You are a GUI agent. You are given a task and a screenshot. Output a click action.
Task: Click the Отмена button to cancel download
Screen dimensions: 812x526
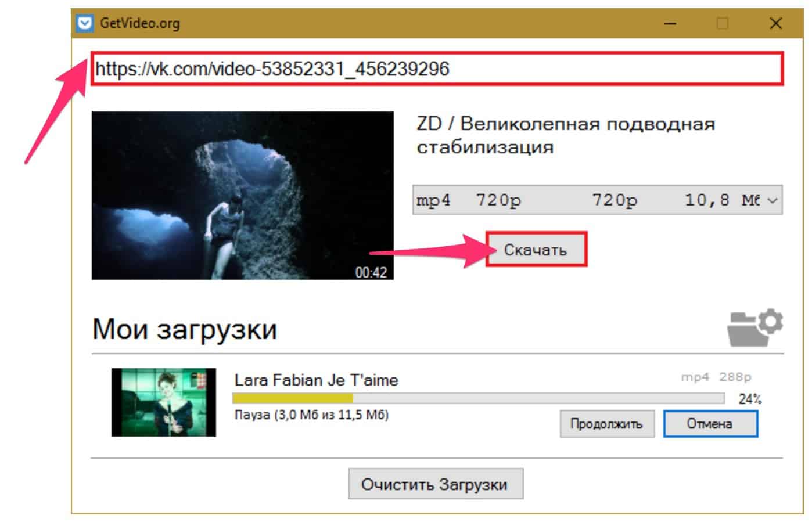pyautogui.click(x=710, y=424)
